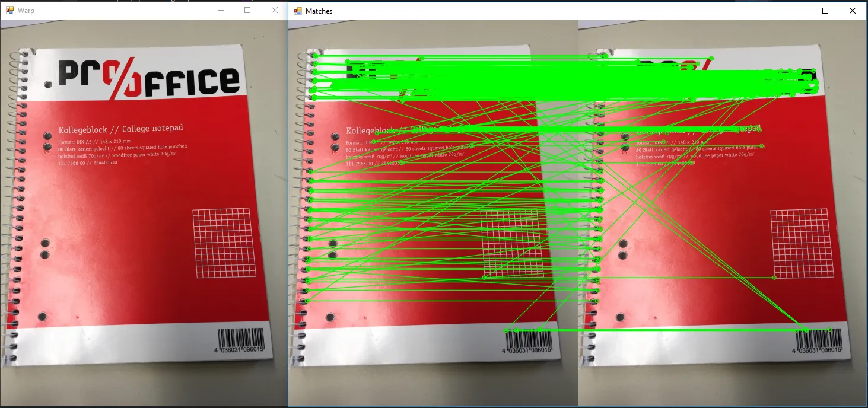Maximize the Warp window
The image size is (868, 408).
pos(247,10)
